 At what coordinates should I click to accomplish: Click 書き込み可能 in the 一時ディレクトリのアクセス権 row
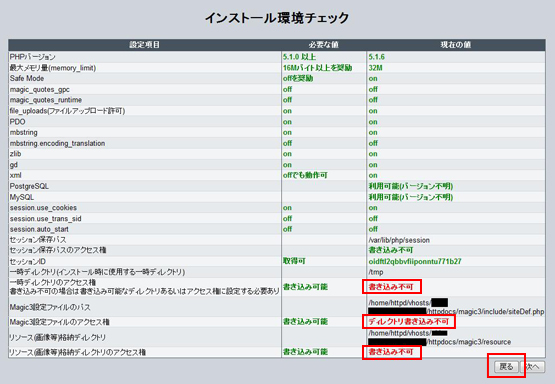[305, 287]
